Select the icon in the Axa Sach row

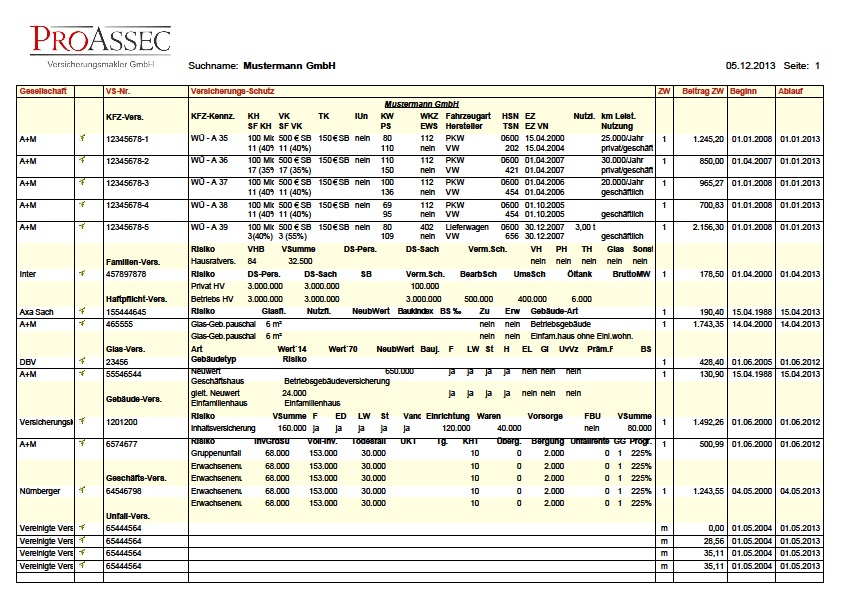(x=82, y=311)
